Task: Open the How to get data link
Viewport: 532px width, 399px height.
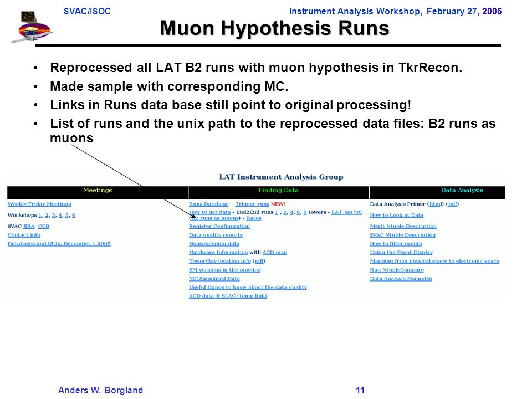Action: click(209, 212)
